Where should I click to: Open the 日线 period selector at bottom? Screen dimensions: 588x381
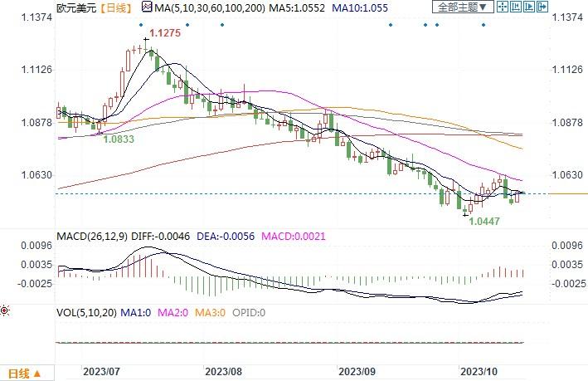pos(24,374)
